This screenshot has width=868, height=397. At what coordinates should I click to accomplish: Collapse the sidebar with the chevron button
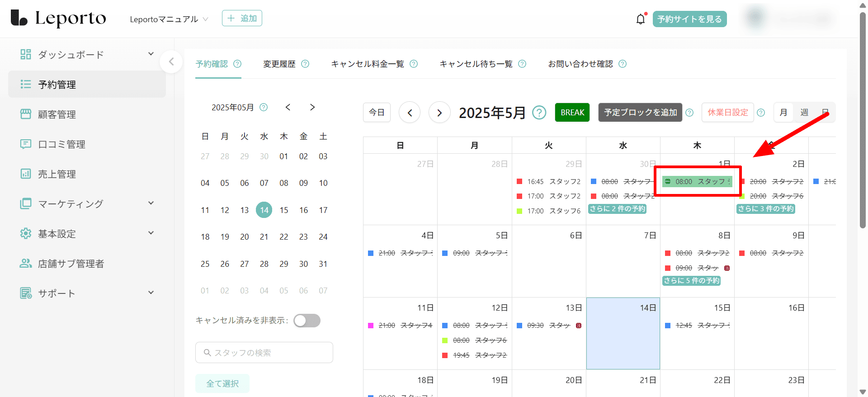click(x=171, y=61)
